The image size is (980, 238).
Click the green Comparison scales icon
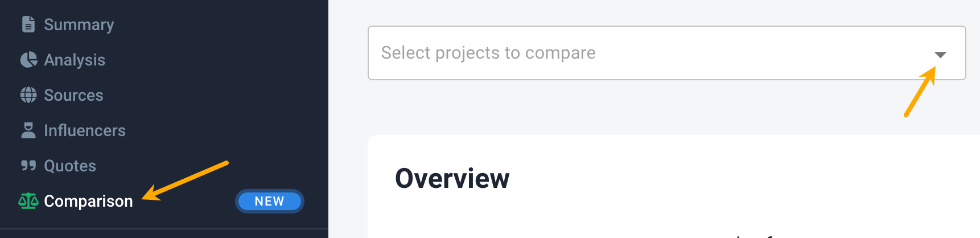(x=28, y=201)
